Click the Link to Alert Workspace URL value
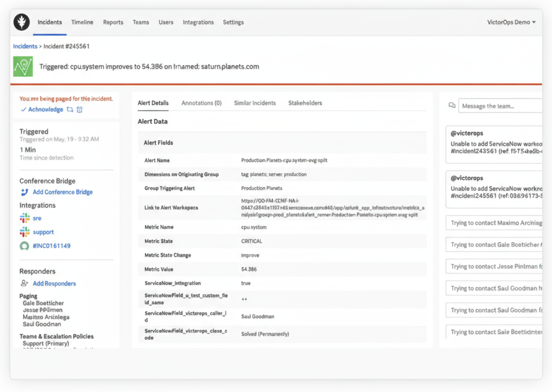This screenshot has width=552, height=392. click(333, 208)
